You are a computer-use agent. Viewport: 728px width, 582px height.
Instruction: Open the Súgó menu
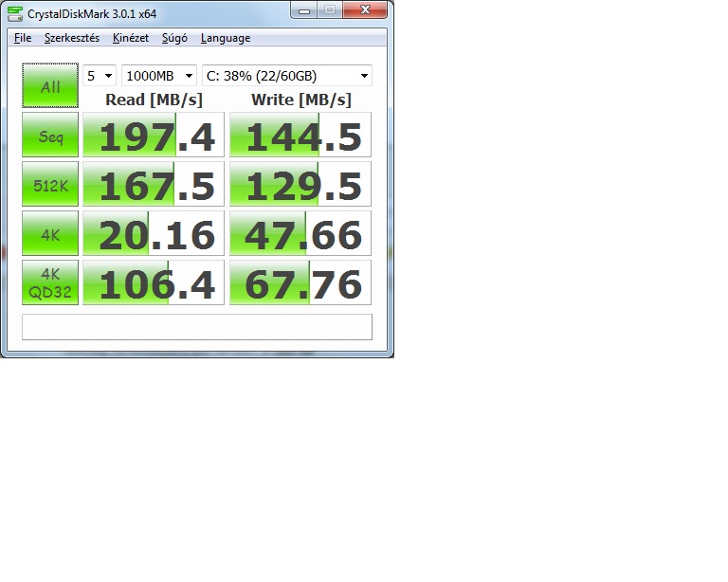pos(174,38)
